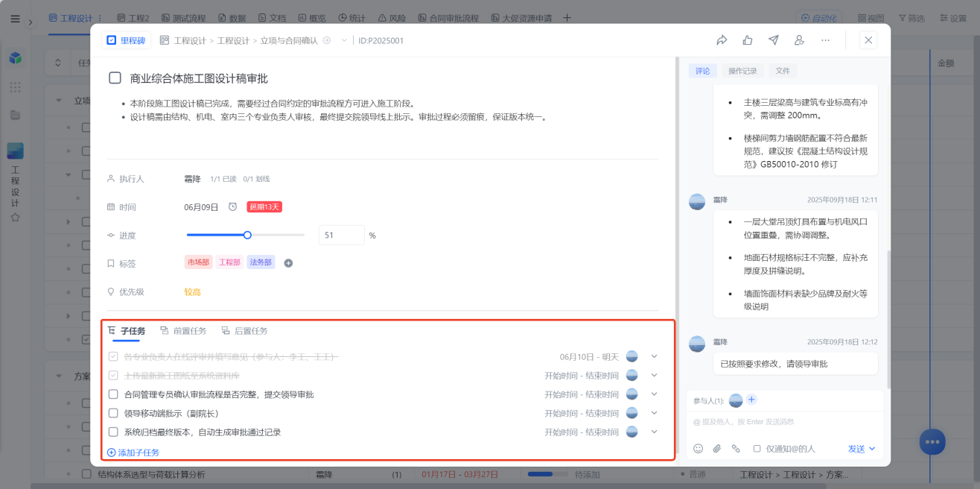Click the assignee avatar on 系统归档最终版本 subtask
Screen dimensions: 980x489
[x=631, y=432]
